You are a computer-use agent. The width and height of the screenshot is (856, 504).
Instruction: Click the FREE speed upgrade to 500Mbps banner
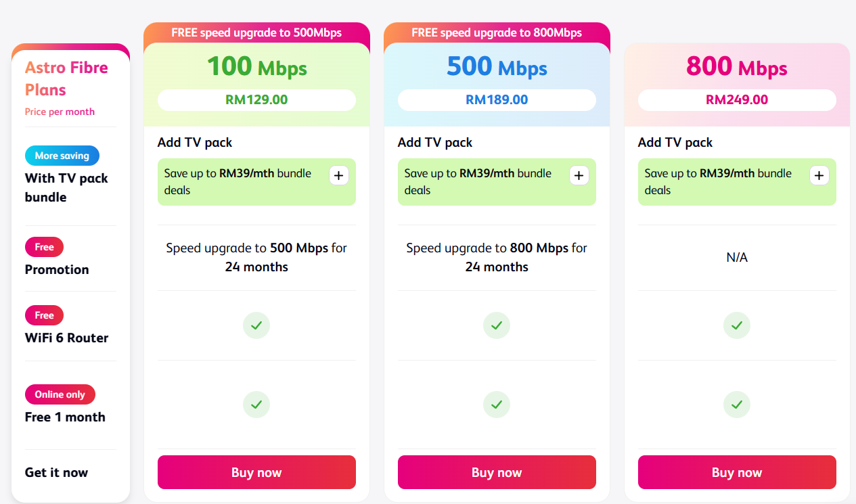pos(256,32)
